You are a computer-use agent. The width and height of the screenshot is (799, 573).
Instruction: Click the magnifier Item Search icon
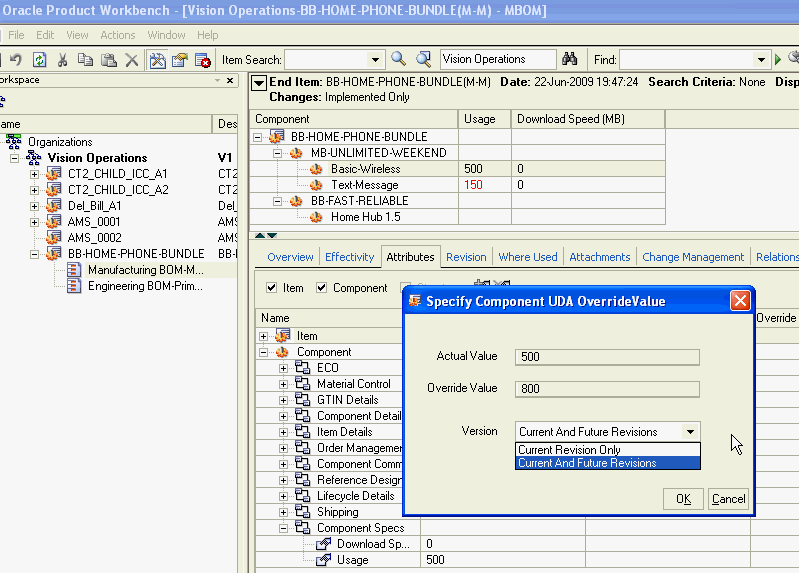click(x=398, y=59)
